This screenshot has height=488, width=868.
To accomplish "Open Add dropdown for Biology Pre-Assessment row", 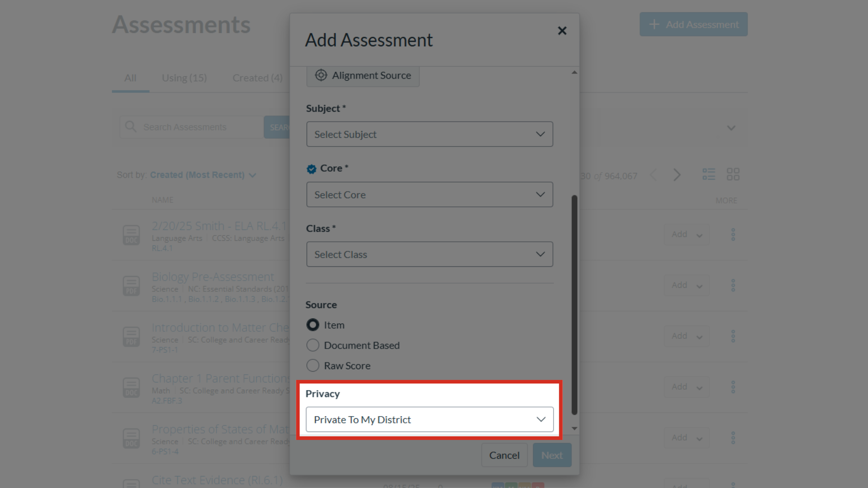I will [x=686, y=286].
